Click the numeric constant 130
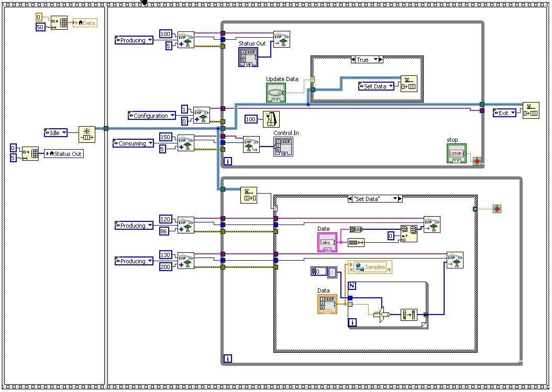 point(165,255)
